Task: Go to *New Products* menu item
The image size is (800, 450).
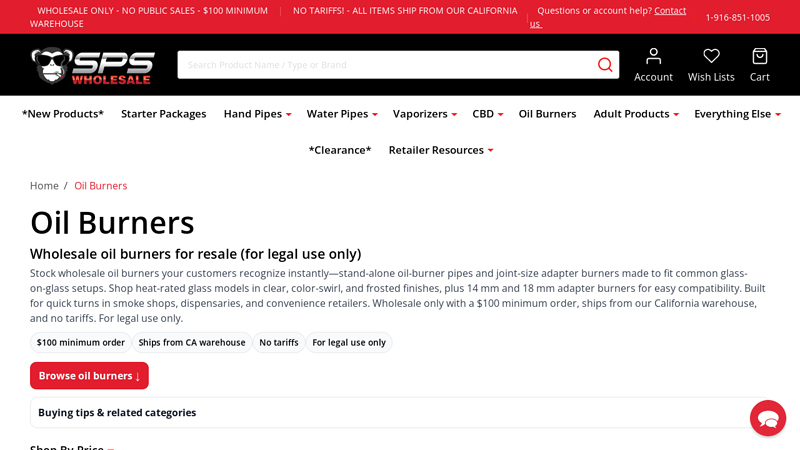Action: click(63, 114)
